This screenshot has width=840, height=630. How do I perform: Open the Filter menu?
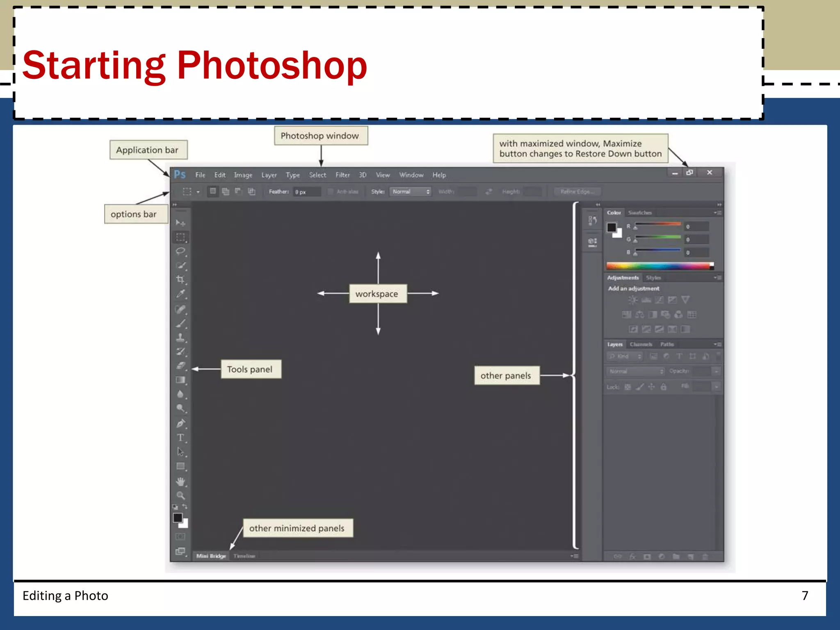click(x=343, y=175)
